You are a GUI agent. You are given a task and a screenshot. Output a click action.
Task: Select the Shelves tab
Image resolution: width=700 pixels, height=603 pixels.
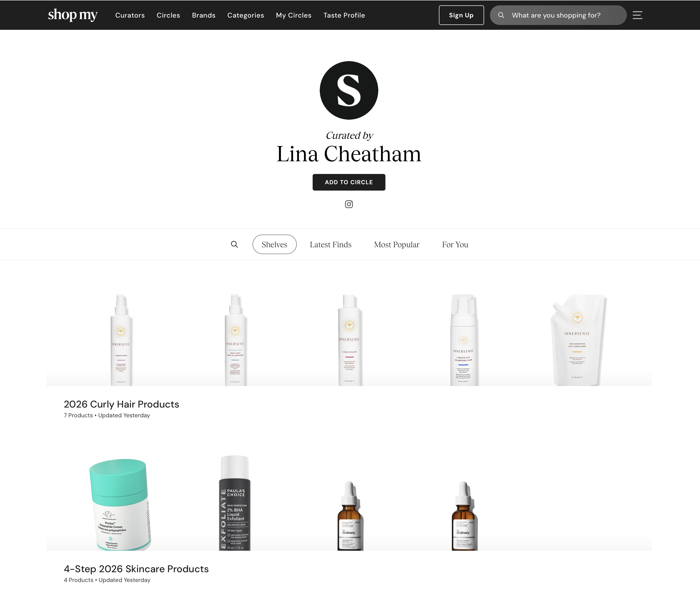pos(274,244)
